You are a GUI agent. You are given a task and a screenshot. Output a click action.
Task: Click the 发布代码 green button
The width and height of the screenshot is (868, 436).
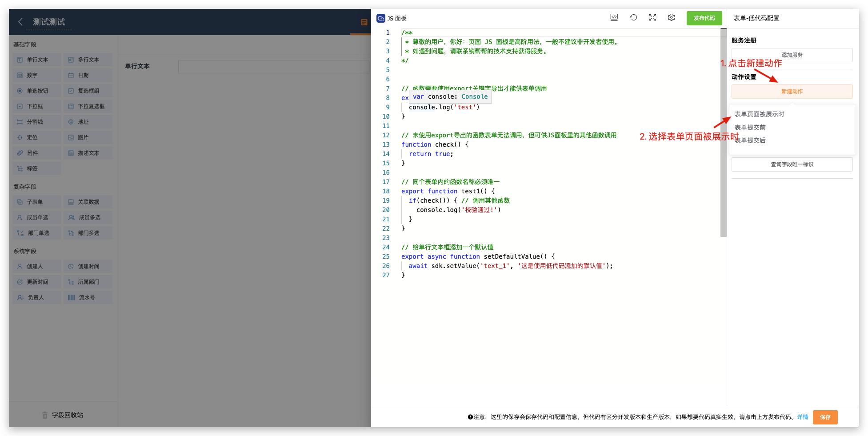[704, 18]
